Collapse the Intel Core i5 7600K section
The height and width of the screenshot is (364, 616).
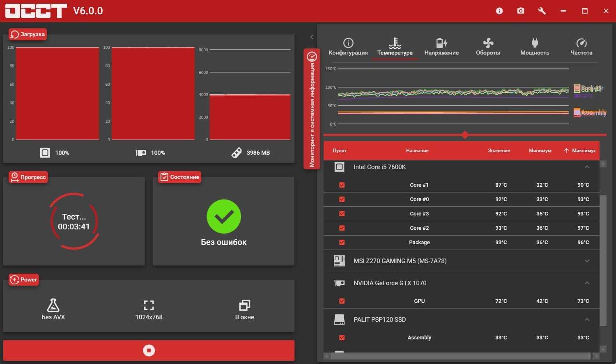coord(587,167)
